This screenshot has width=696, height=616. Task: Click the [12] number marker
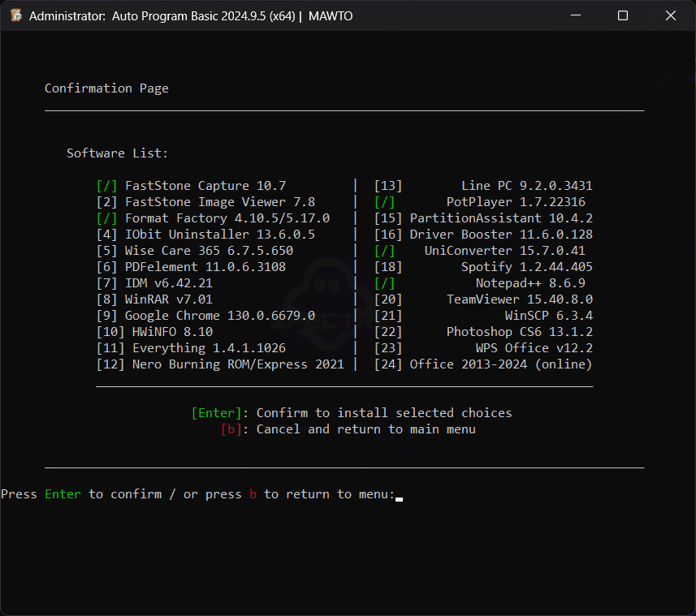click(x=110, y=364)
